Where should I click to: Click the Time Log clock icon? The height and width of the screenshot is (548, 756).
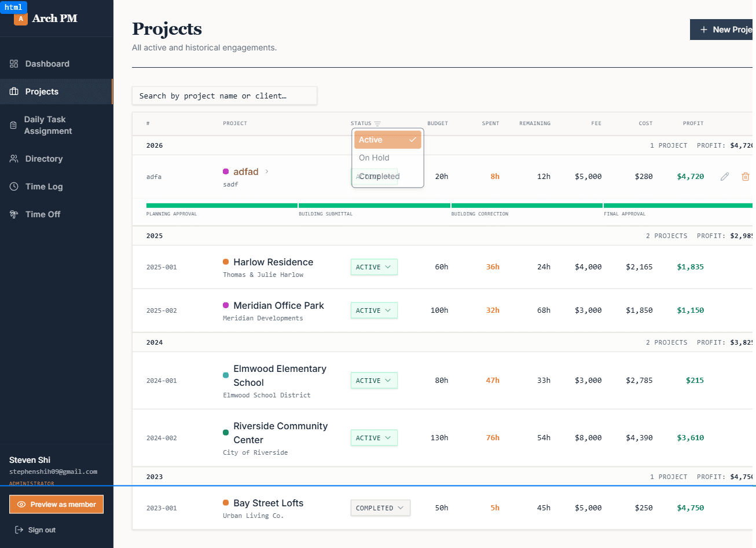[x=14, y=187]
